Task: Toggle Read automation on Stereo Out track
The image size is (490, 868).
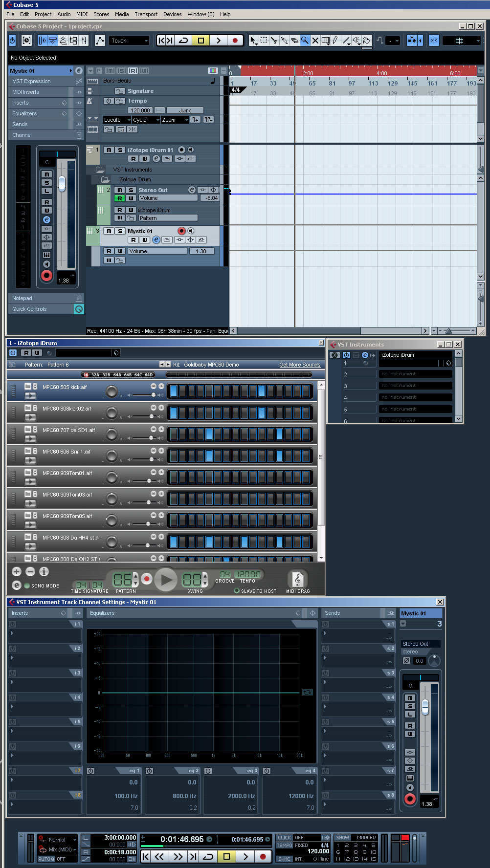Action: click(119, 198)
